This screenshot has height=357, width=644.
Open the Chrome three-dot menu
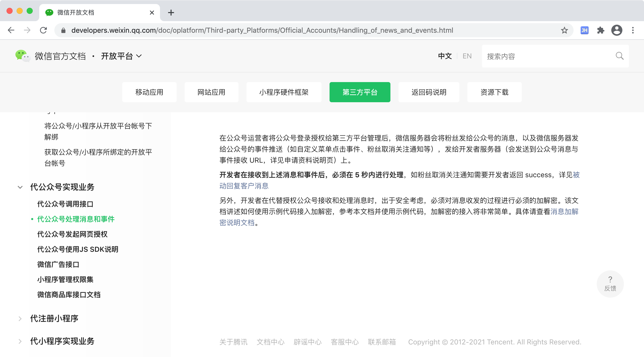(633, 30)
